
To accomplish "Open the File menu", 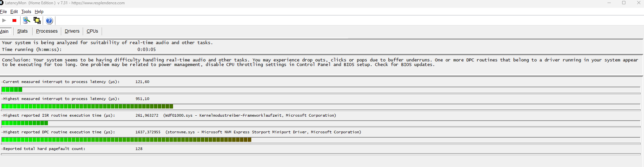I will pyautogui.click(x=3, y=11).
